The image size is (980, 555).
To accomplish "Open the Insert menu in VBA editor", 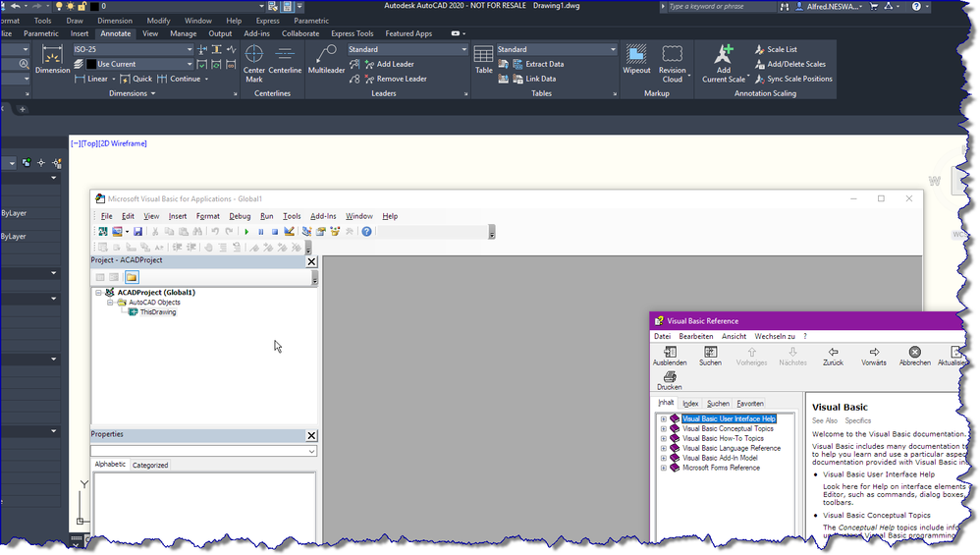I will pyautogui.click(x=178, y=216).
